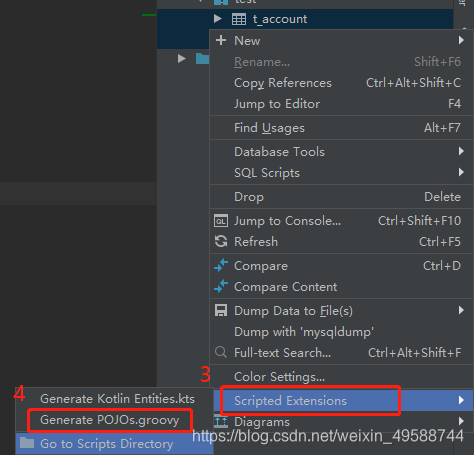The image size is (474, 455).
Task: Click the Diagrams icon
Action: coord(221,422)
